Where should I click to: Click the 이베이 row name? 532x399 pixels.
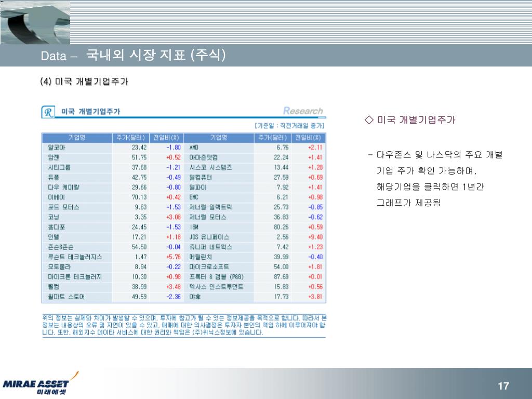pyautogui.click(x=56, y=197)
